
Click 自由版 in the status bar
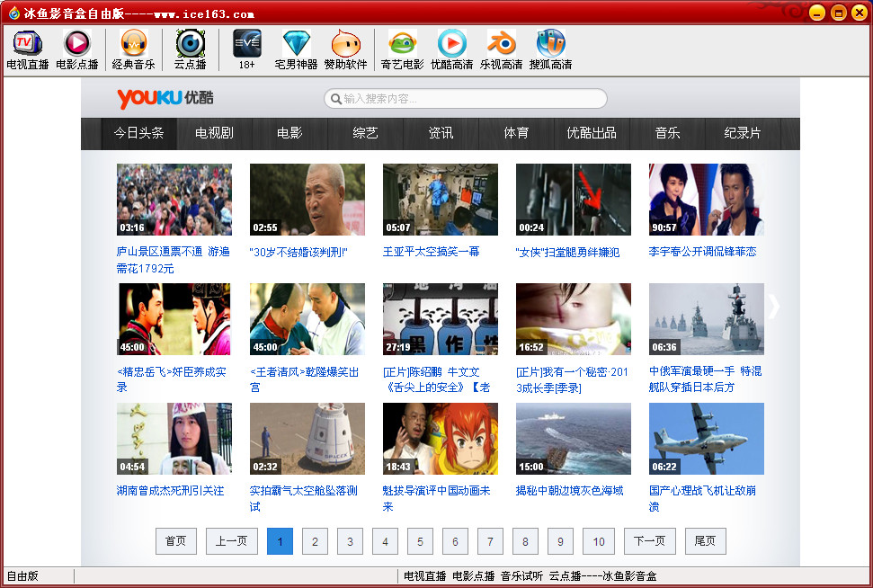click(22, 576)
